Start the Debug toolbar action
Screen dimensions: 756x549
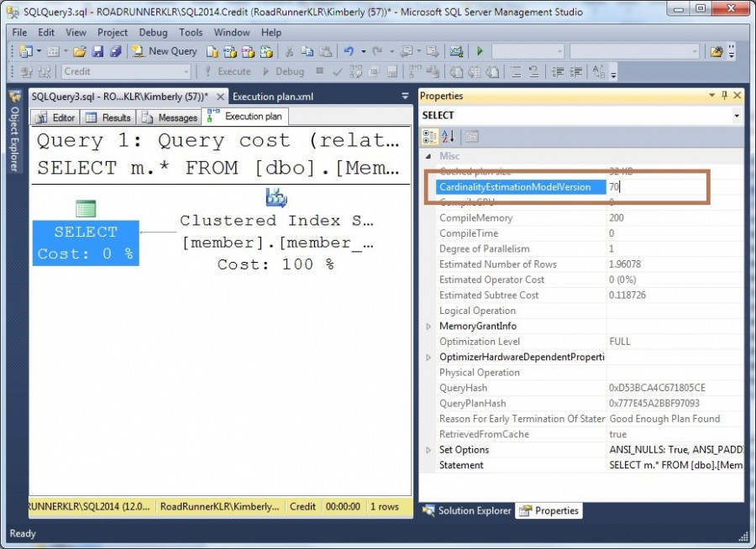[286, 72]
